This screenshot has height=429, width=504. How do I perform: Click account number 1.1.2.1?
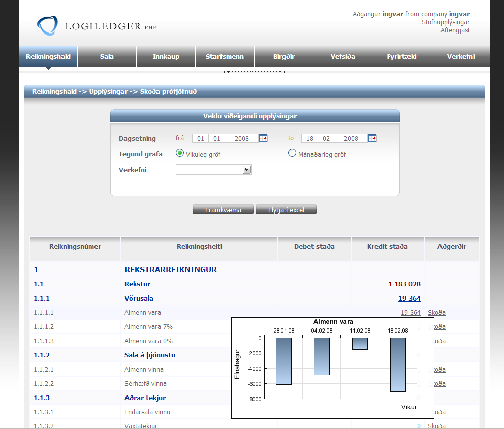click(44, 370)
